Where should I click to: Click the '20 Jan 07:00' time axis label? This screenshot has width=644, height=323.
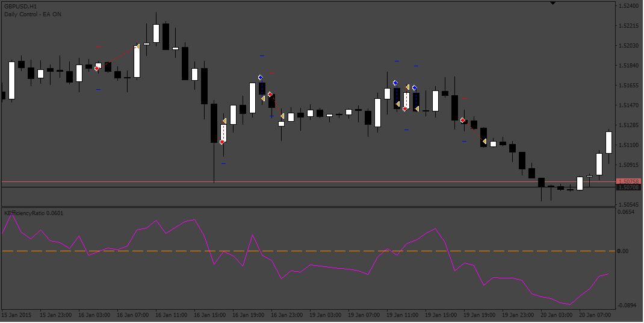coord(596,315)
